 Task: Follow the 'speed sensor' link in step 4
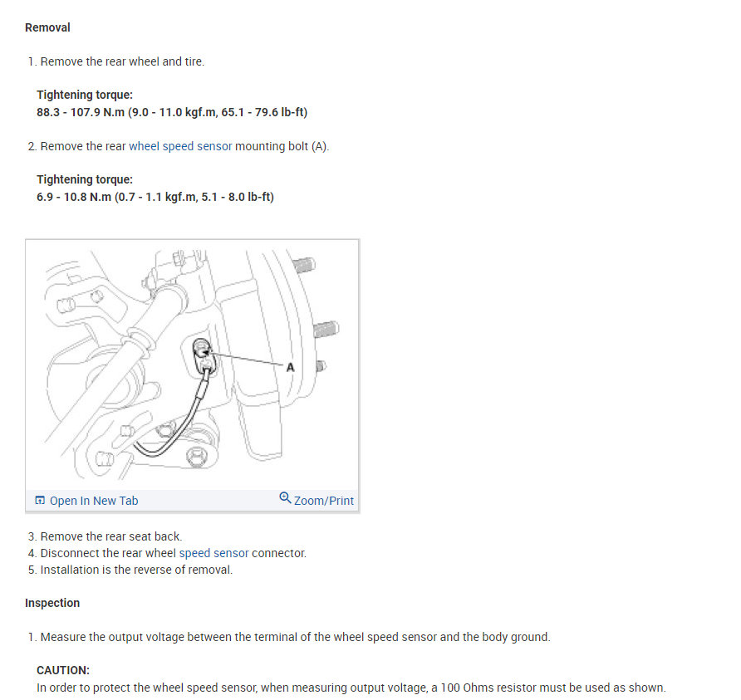(213, 553)
